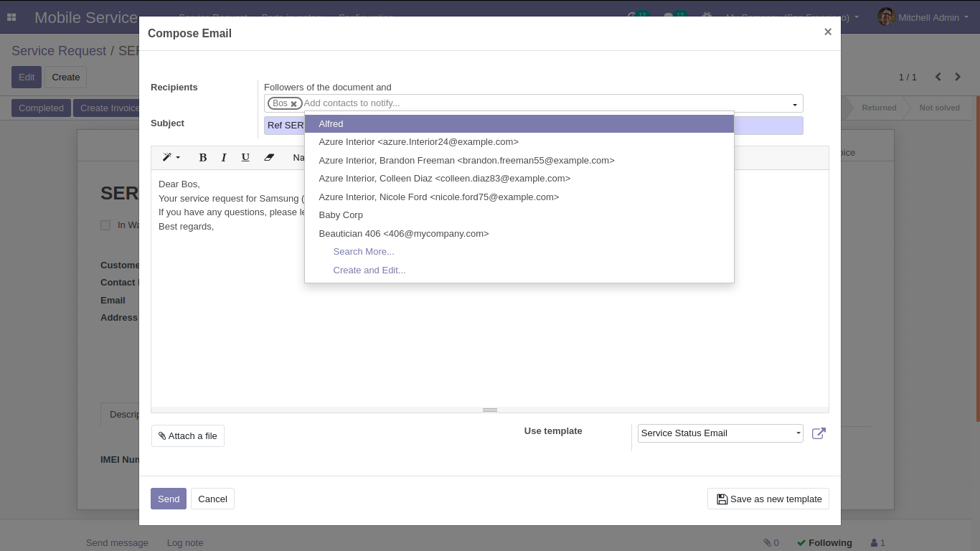Click Mitchell Admin avatar

[x=886, y=17]
